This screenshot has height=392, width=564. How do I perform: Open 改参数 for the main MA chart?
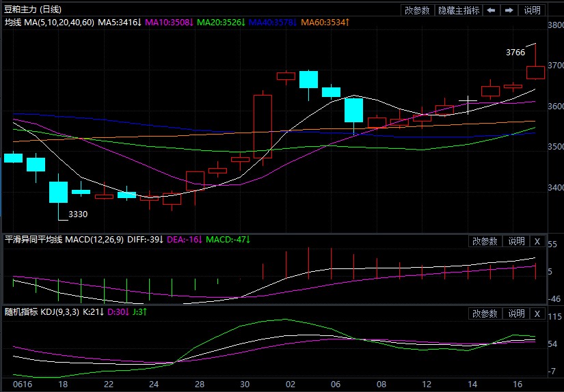coord(417,10)
